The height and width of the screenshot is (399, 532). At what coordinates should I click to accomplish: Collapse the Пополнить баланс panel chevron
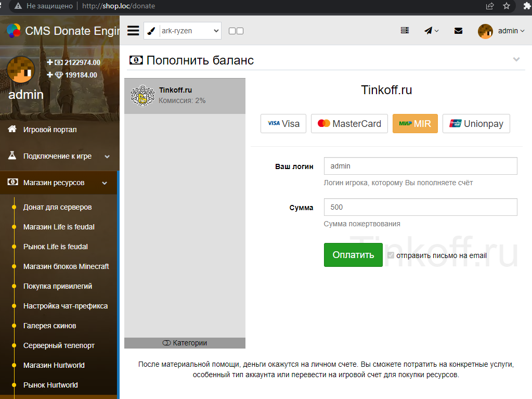coord(516,59)
